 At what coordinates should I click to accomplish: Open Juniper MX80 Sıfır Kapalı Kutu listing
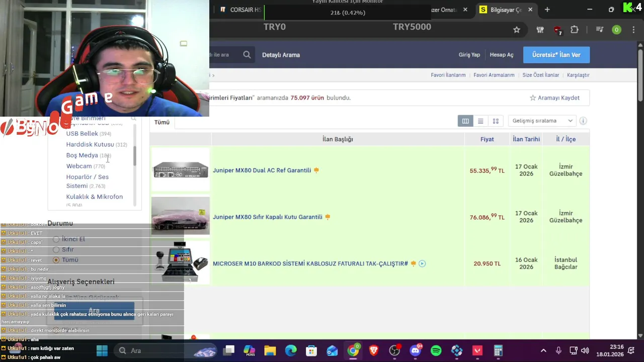(x=267, y=217)
